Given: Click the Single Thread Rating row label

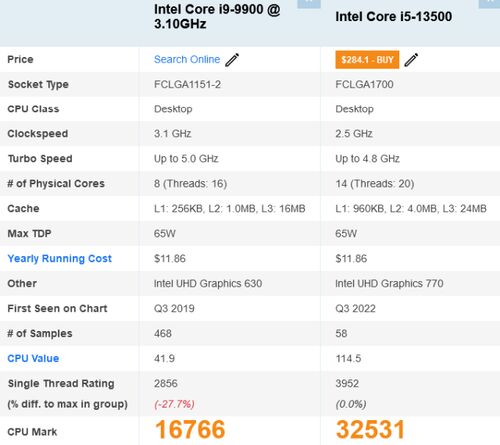Looking at the screenshot, I should pyautogui.click(x=61, y=383).
